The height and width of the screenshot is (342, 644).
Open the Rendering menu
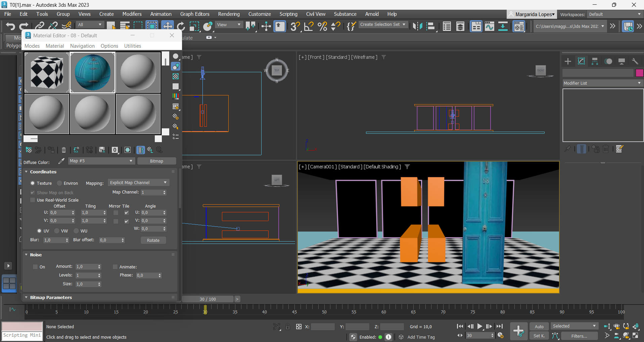point(229,14)
